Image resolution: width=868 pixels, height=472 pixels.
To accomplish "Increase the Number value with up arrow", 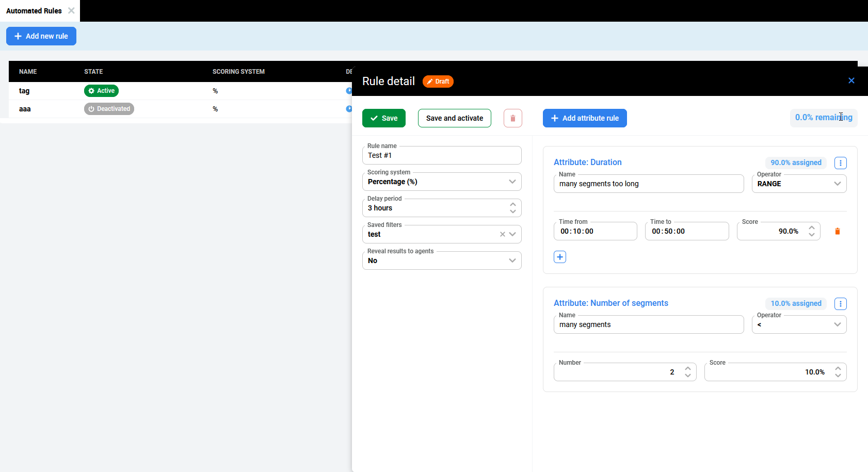I will pyautogui.click(x=687, y=368).
